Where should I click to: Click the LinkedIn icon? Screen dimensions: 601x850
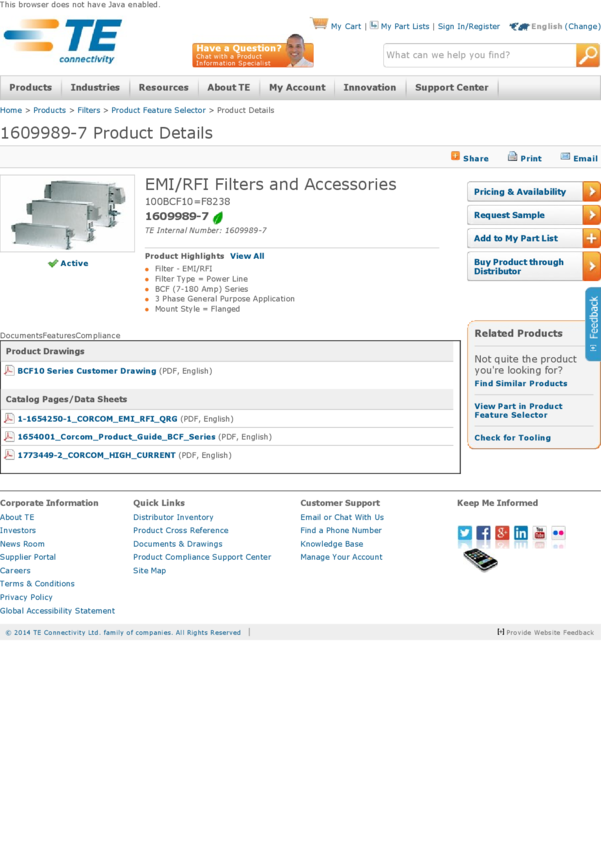[x=521, y=533]
